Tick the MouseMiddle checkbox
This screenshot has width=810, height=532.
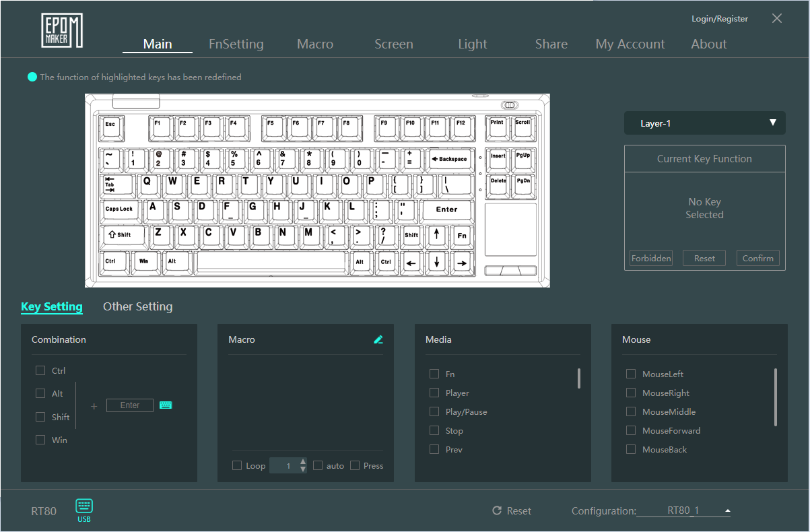click(631, 411)
